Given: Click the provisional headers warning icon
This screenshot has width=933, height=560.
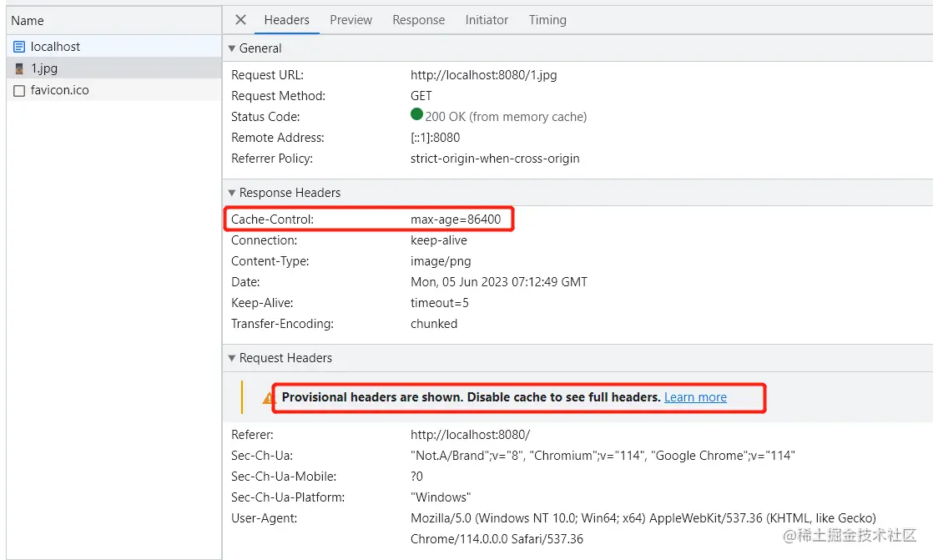Looking at the screenshot, I should pos(269,398).
